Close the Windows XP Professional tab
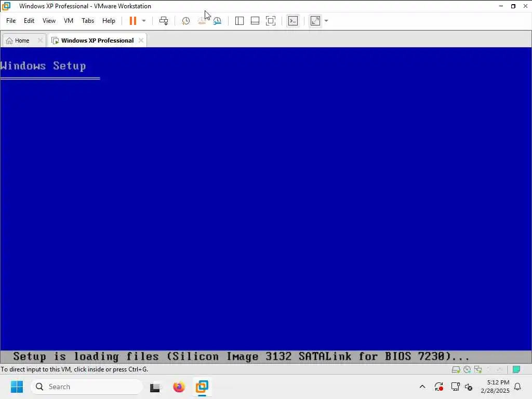Screen dimensions: 532x399 coord(141,41)
